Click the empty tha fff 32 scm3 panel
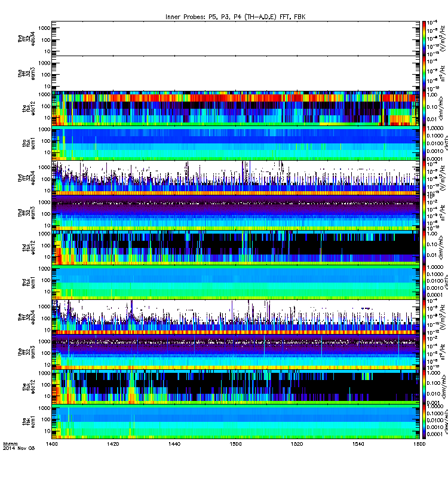This screenshot has width=448, height=478. point(235,73)
